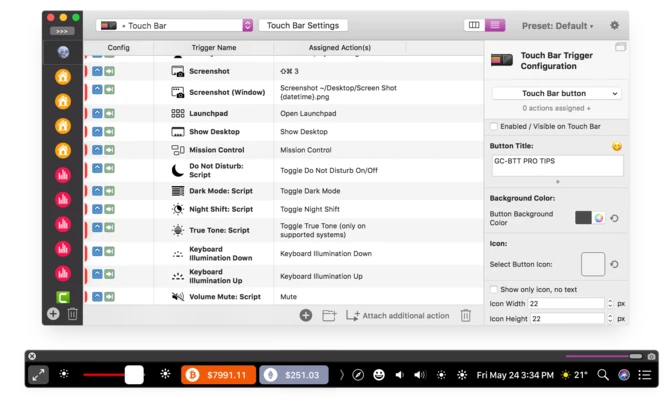Select the green app icon in sidebar

(x=63, y=297)
